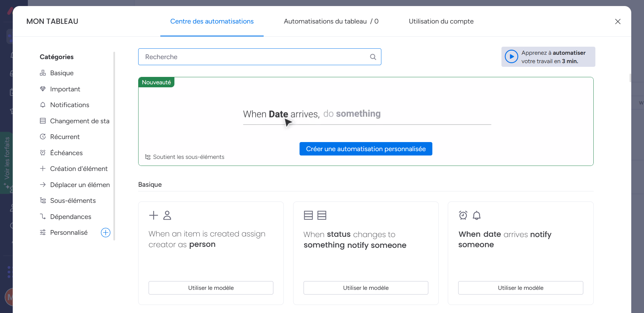Switch to Automatisations du tableau tab

point(331,21)
